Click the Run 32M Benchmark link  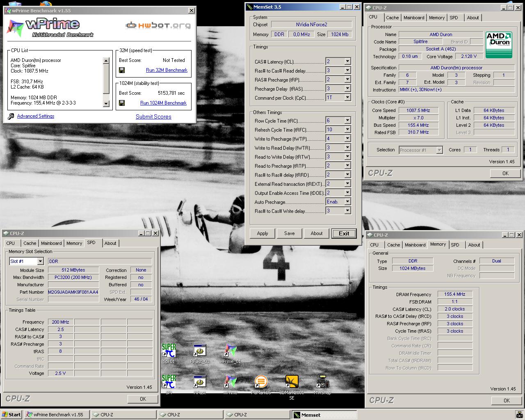(167, 70)
